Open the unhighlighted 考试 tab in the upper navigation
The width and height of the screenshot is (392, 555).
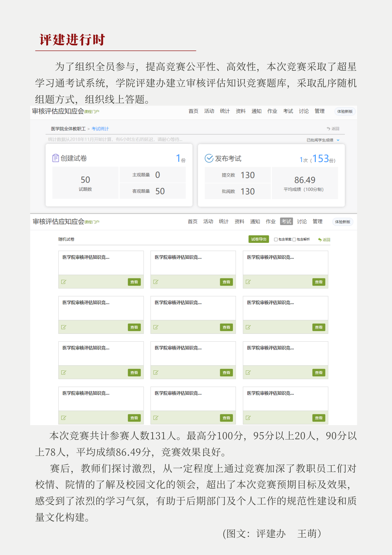[288, 111]
